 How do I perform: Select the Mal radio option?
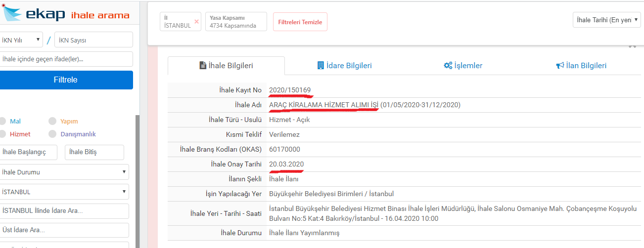click(x=3, y=121)
